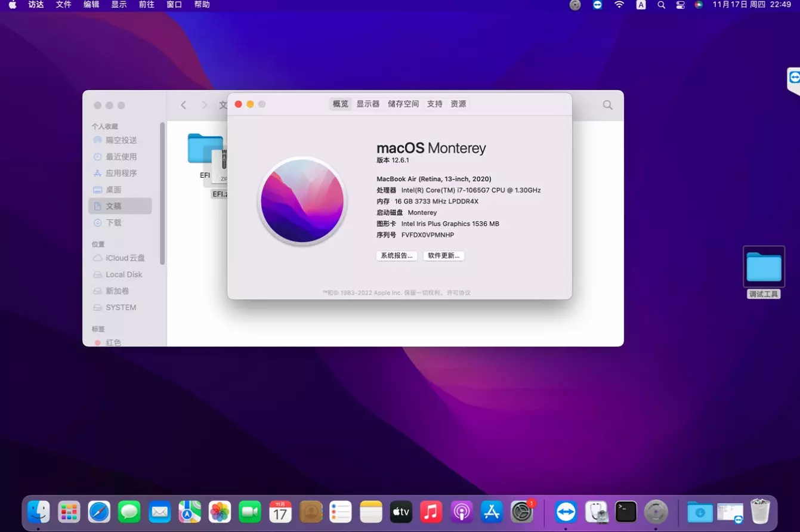
Task: Click the back navigation arrow in Finder toolbar
Action: 183,104
